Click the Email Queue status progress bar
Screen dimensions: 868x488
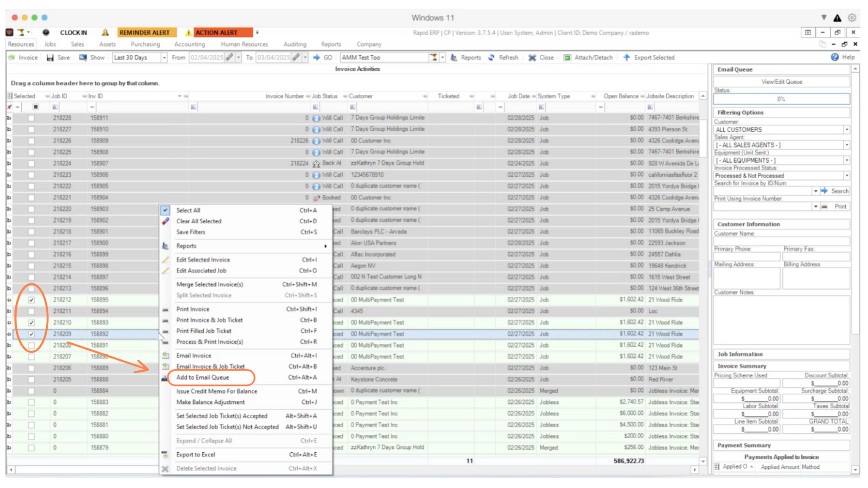(781, 99)
